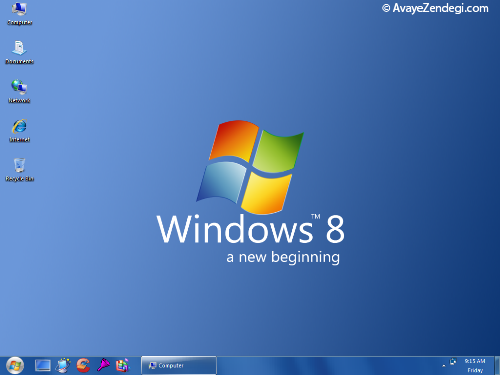The height and width of the screenshot is (375, 500).
Task: Launch the red C application icon
Action: [83, 365]
